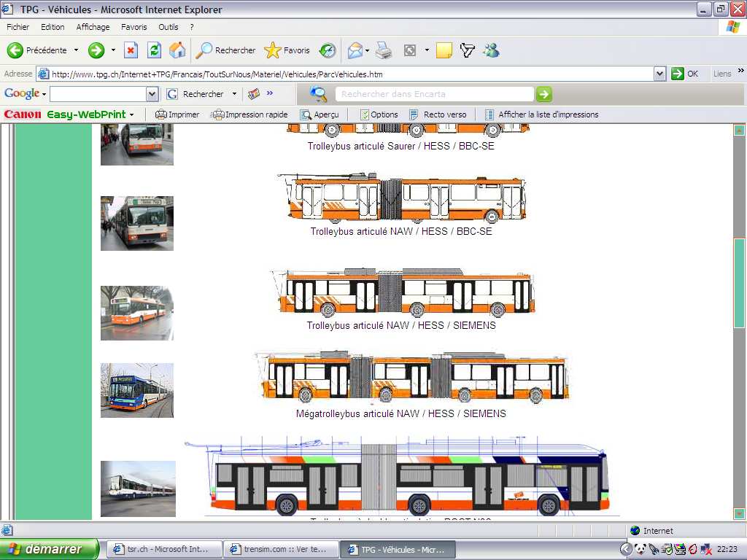Open Imprimer in the Canon Easy-WebPrint toolbar
The width and height of the screenshot is (747, 560).
(x=177, y=114)
